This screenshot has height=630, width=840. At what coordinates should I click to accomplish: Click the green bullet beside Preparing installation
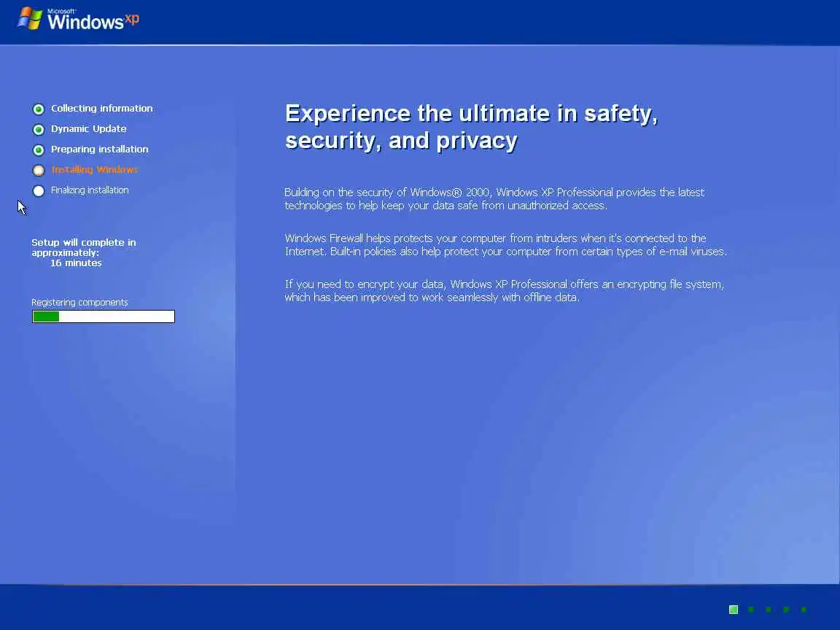pyautogui.click(x=39, y=150)
